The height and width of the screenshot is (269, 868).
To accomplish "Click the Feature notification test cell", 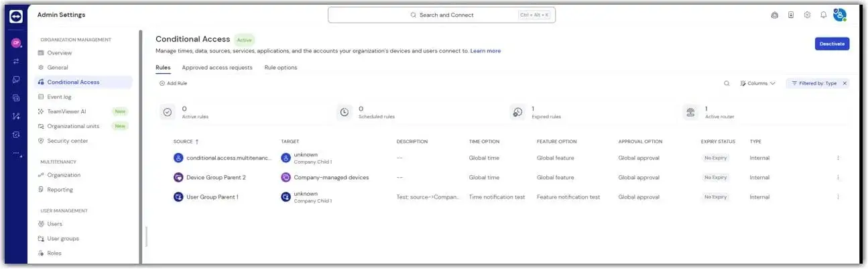I will [x=568, y=197].
